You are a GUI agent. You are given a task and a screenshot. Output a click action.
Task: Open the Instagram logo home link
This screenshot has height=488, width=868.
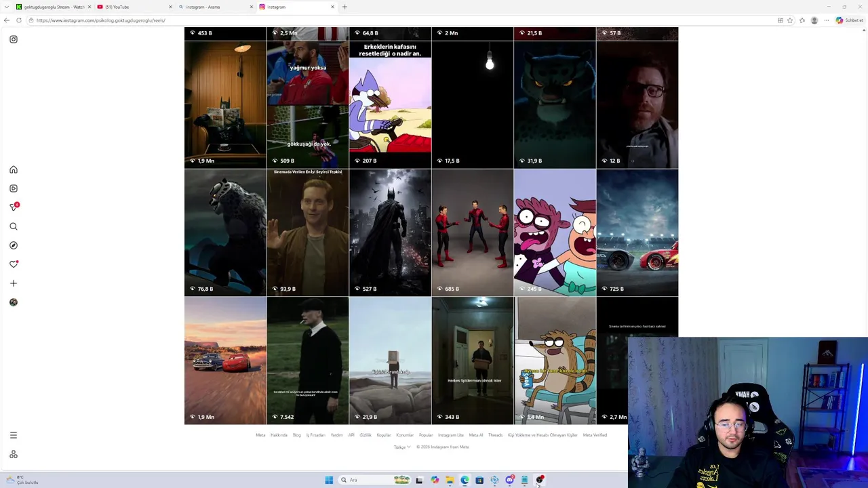pyautogui.click(x=14, y=39)
